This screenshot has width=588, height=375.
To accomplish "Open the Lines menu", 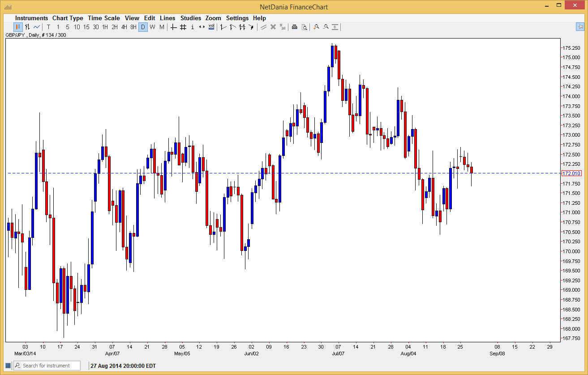I will pyautogui.click(x=167, y=18).
